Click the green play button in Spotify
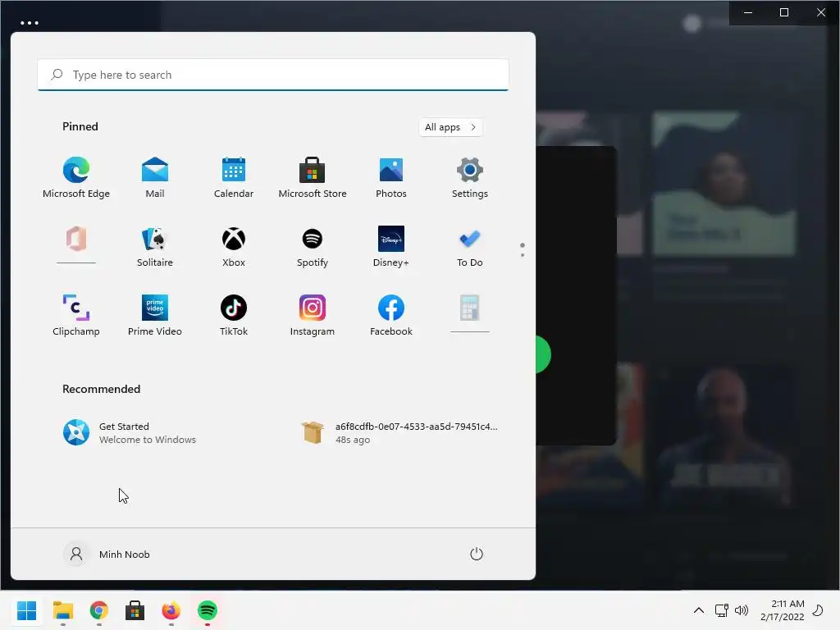This screenshot has height=630, width=840. point(543,354)
